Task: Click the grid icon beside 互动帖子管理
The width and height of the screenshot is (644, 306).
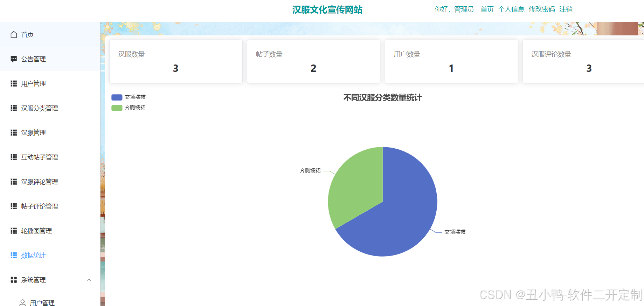Action: (x=14, y=157)
